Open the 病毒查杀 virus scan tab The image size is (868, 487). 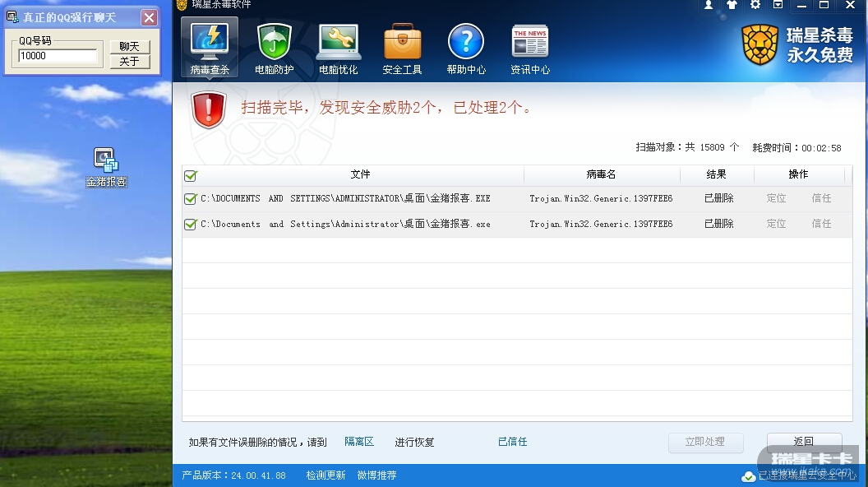click(210, 48)
